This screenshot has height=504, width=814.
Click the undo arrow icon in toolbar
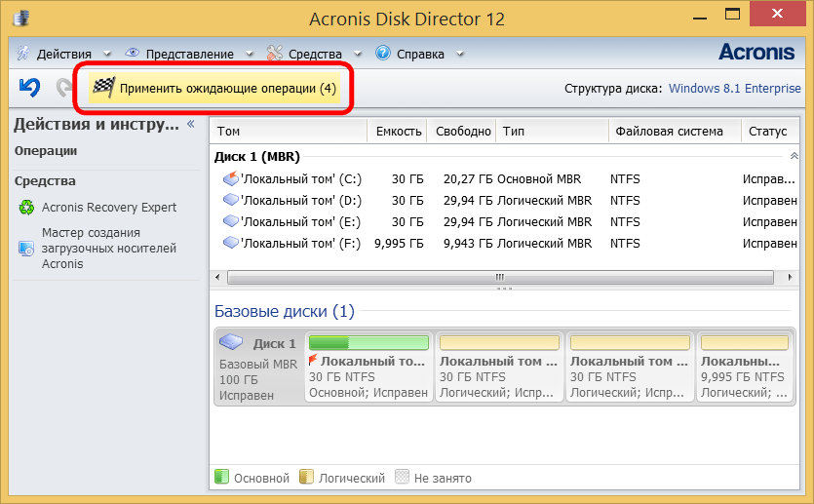point(29,88)
